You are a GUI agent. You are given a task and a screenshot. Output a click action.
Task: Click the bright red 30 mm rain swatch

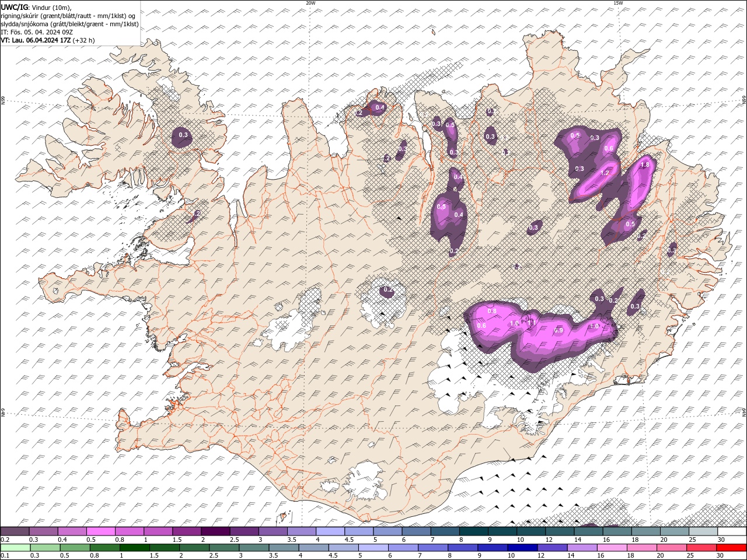732,548
